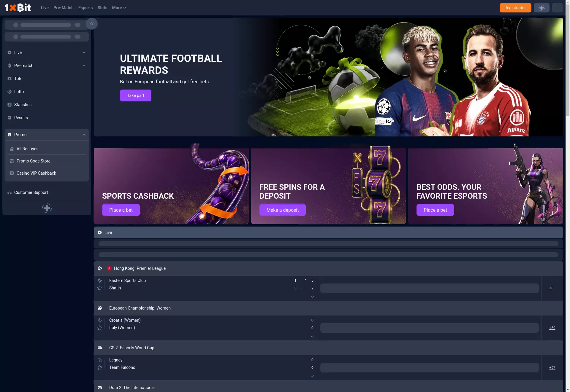Click the football icon for Hong Kong Premier League

[x=100, y=268]
